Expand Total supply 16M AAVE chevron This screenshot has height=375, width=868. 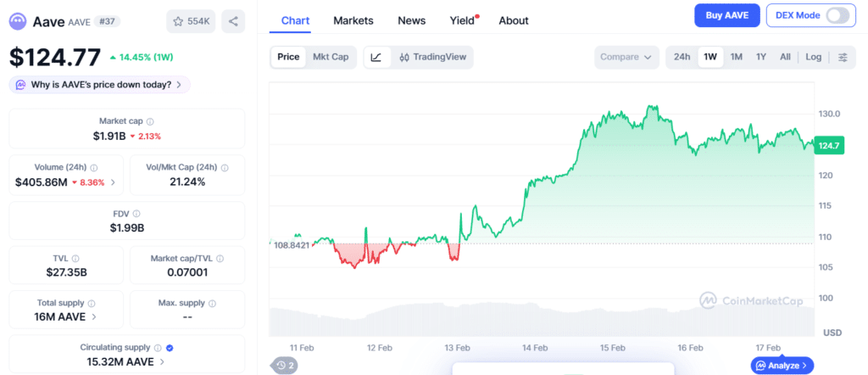[x=94, y=317]
